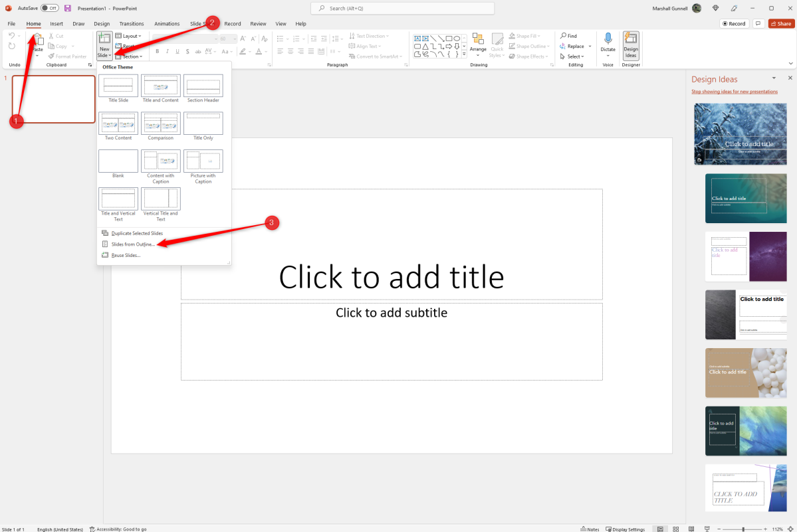Open the Replace dropdown arrow
797x532 pixels.
tap(589, 46)
